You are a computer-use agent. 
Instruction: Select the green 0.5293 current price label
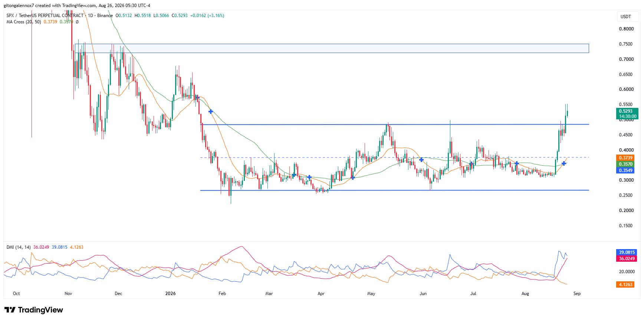tap(627, 111)
